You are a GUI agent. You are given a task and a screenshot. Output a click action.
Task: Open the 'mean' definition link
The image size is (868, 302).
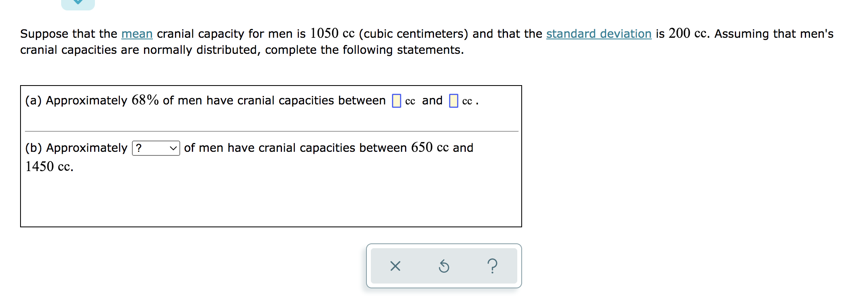pyautogui.click(x=137, y=34)
